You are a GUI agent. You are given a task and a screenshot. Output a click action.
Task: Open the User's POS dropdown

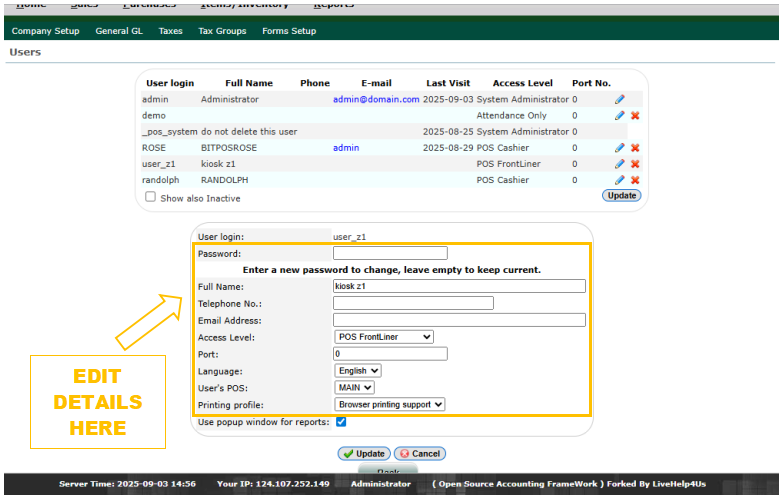(354, 387)
